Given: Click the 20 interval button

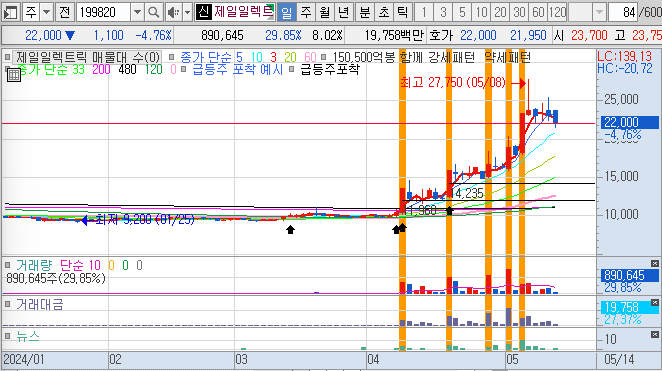Looking at the screenshot, I should 500,12.
